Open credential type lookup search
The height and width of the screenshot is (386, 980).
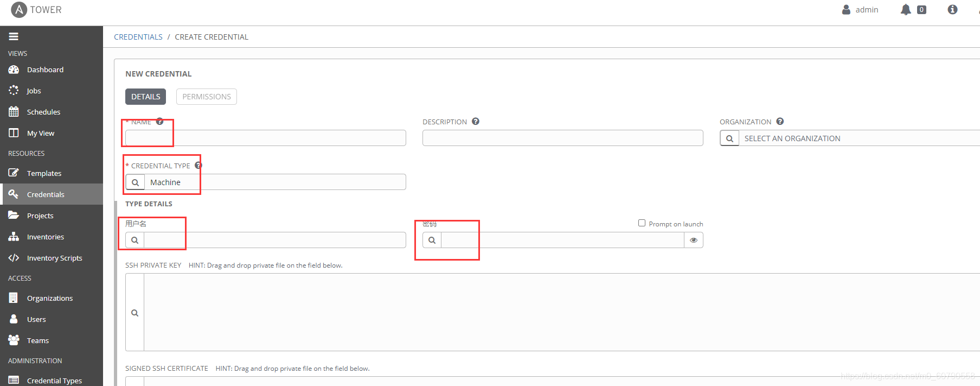coord(135,182)
